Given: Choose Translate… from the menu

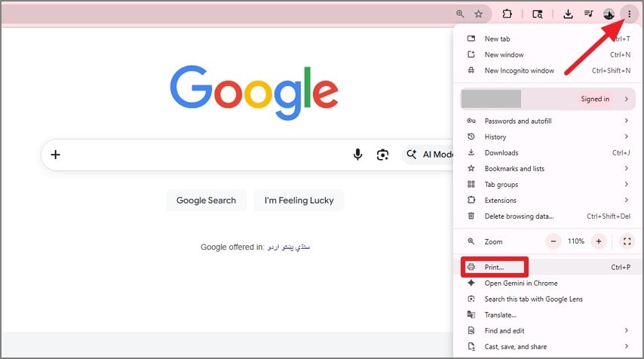Looking at the screenshot, I should (548, 315).
